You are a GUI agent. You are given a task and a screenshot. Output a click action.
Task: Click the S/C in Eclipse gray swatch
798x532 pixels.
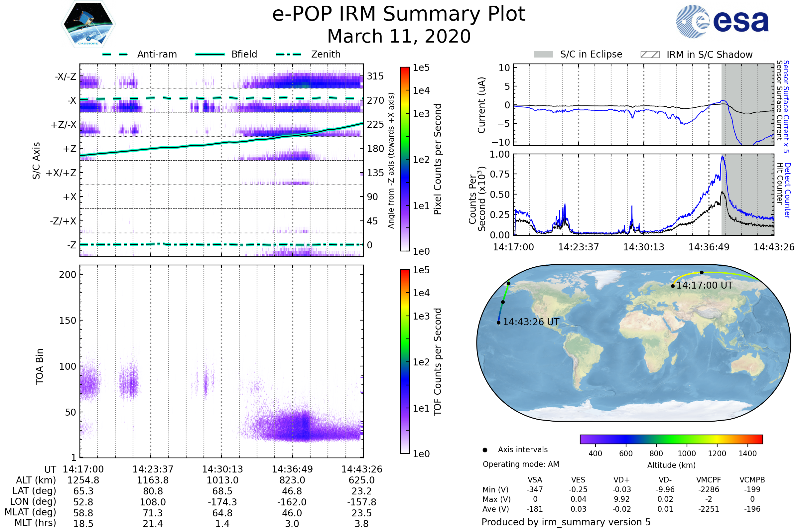coord(543,55)
